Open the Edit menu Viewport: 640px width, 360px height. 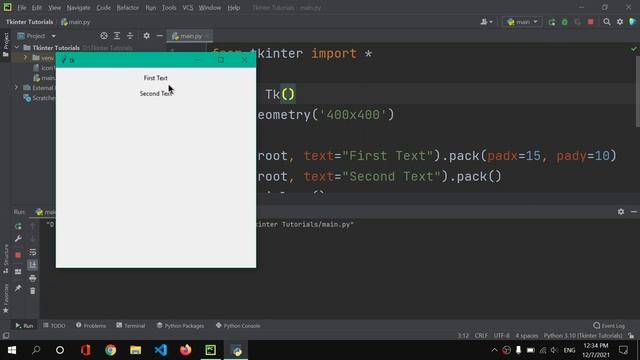coord(37,8)
